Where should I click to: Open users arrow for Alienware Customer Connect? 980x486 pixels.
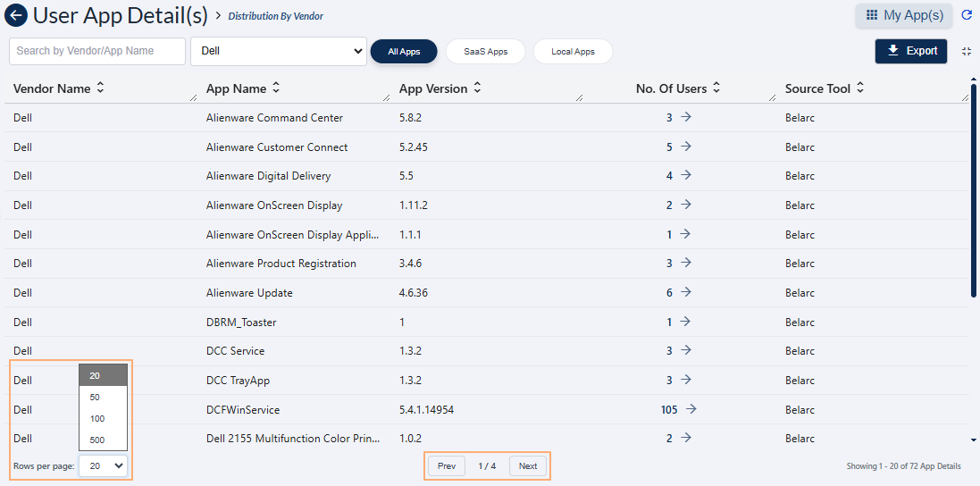[x=685, y=147]
